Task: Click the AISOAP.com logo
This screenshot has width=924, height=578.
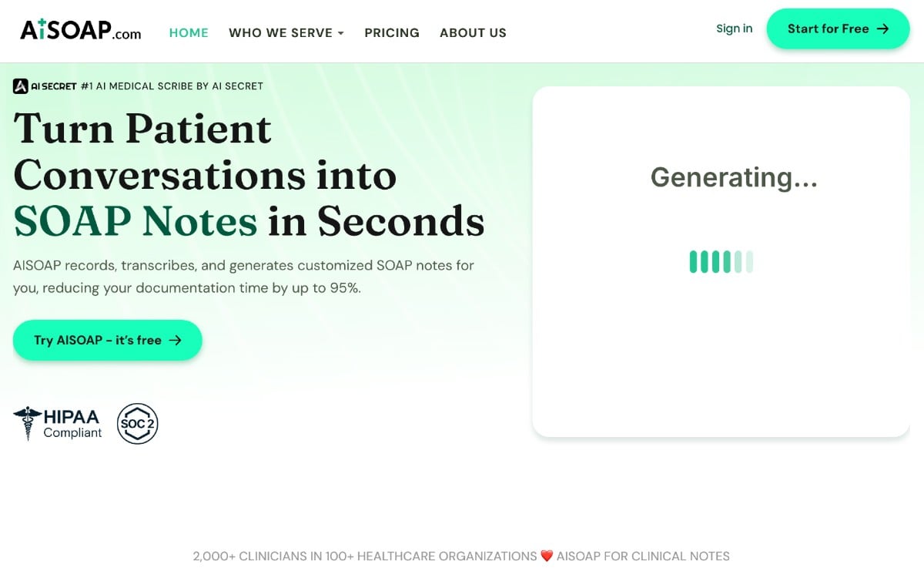Action: 80,31
